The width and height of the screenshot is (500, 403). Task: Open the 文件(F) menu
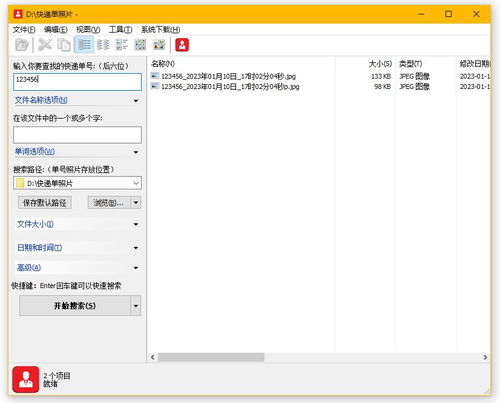coord(24,30)
